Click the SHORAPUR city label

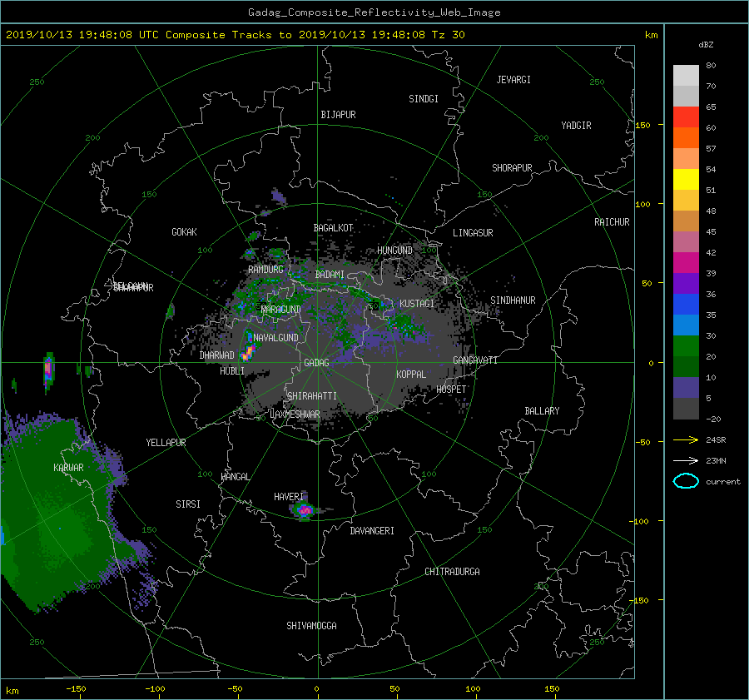click(512, 168)
